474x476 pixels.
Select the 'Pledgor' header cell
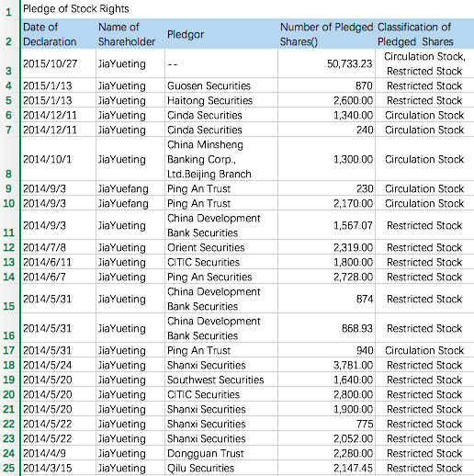coord(221,34)
